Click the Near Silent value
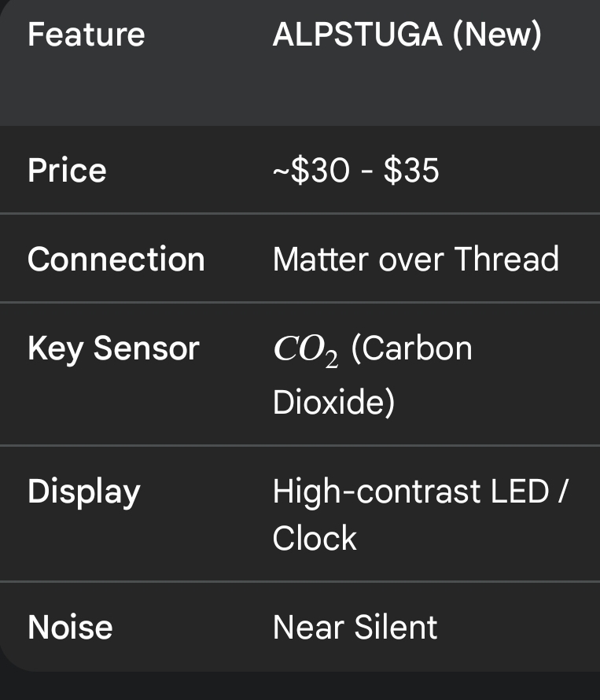600x700 pixels. click(355, 627)
